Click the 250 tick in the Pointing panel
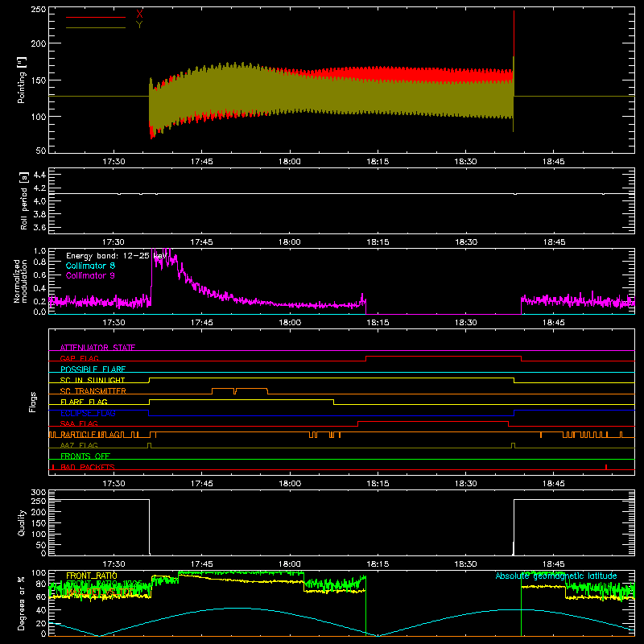This screenshot has width=644, height=644. (38, 10)
